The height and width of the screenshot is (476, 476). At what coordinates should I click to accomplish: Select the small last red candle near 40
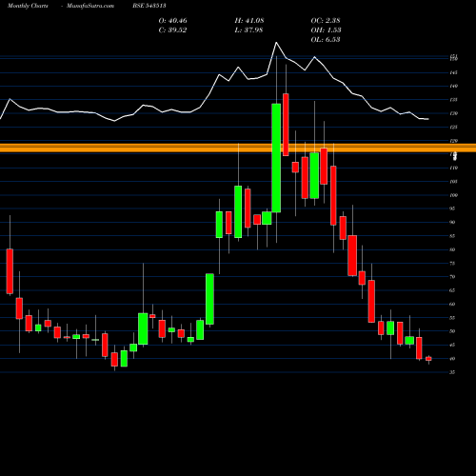click(428, 359)
